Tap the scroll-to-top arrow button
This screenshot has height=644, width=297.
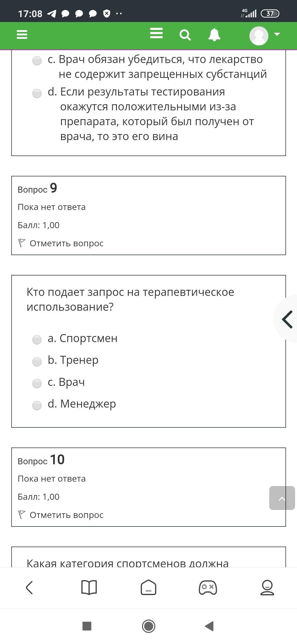(282, 498)
